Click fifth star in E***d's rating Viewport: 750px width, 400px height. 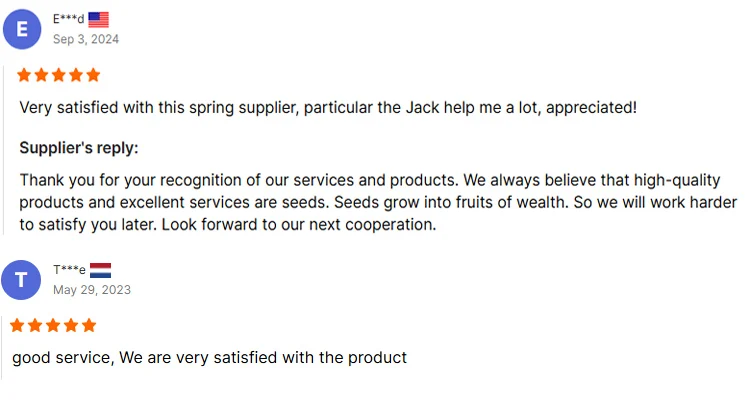click(x=93, y=75)
